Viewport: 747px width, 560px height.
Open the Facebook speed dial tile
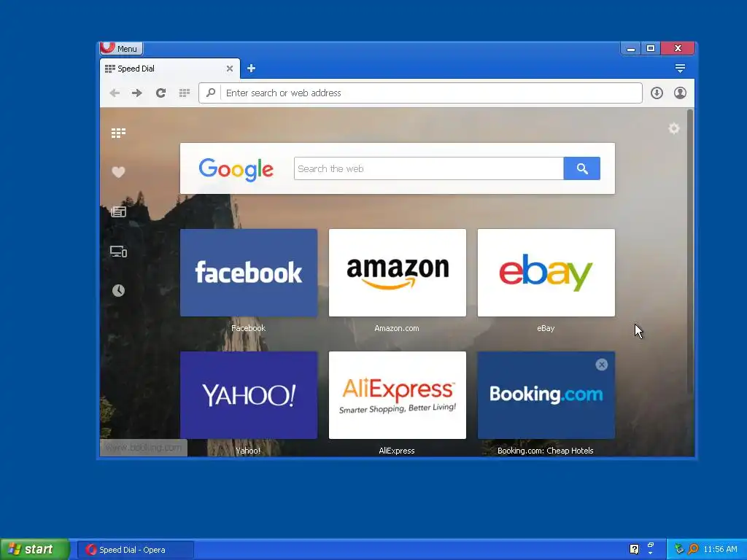coord(249,273)
